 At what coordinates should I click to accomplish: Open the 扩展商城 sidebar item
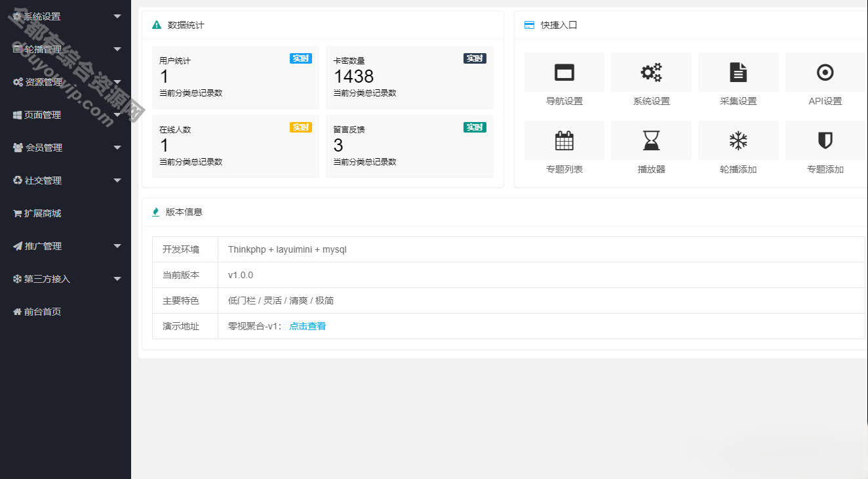click(x=66, y=213)
